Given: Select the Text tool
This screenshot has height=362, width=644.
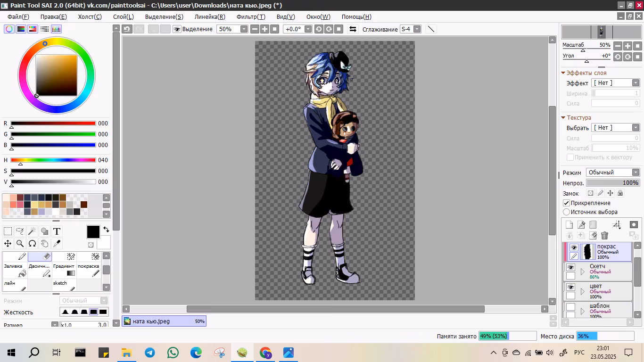Looking at the screenshot, I should 57,231.
